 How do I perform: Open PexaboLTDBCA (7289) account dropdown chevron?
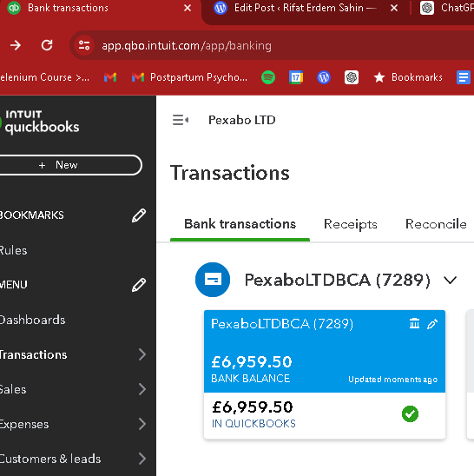450,280
